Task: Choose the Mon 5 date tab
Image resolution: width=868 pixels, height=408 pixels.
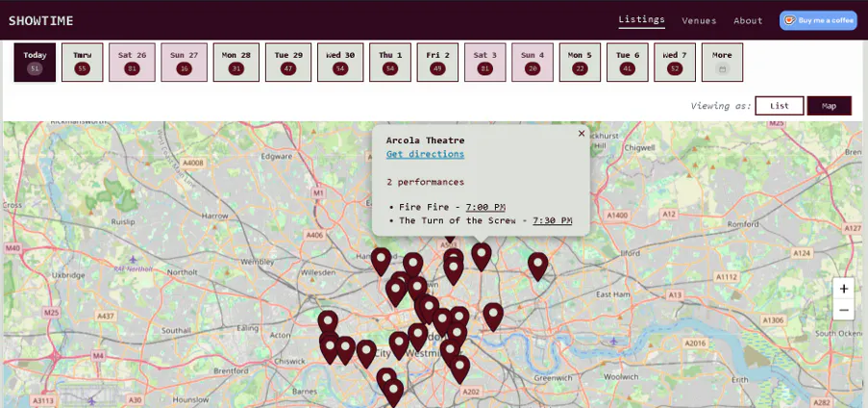Action: (x=581, y=63)
